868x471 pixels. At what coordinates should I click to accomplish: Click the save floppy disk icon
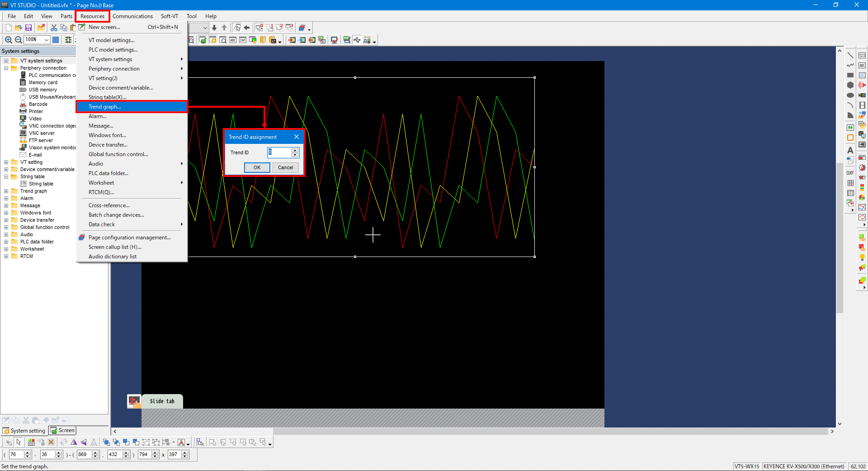coord(28,28)
